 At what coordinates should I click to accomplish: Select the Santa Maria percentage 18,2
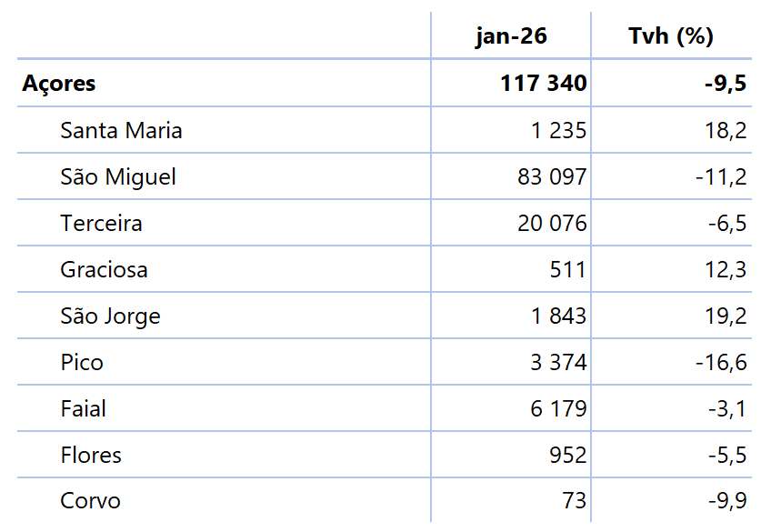[x=726, y=131]
